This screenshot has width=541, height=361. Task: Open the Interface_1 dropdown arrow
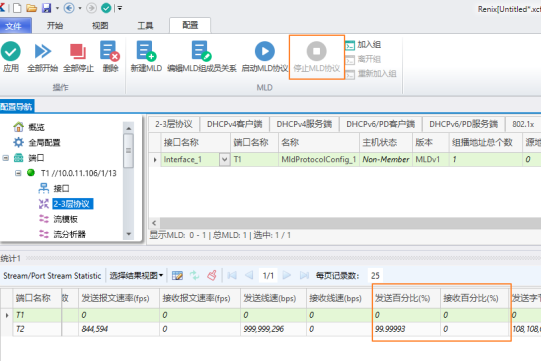[x=224, y=159]
